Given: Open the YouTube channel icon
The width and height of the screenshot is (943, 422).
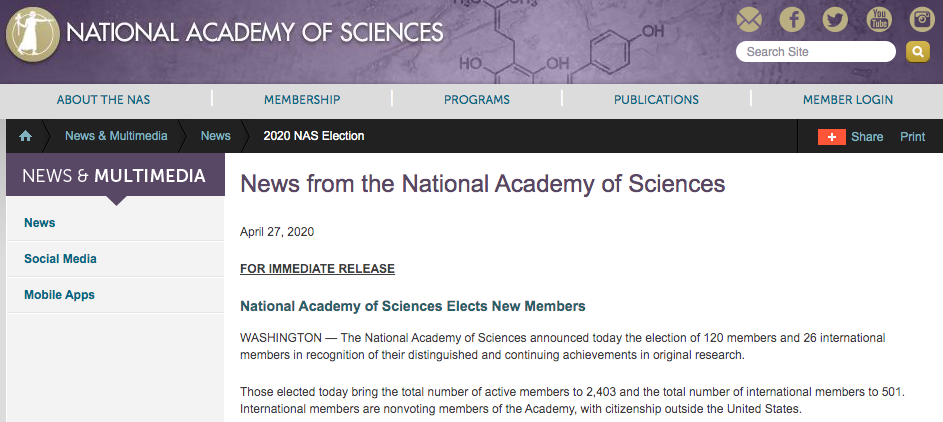Looking at the screenshot, I should (x=878, y=19).
